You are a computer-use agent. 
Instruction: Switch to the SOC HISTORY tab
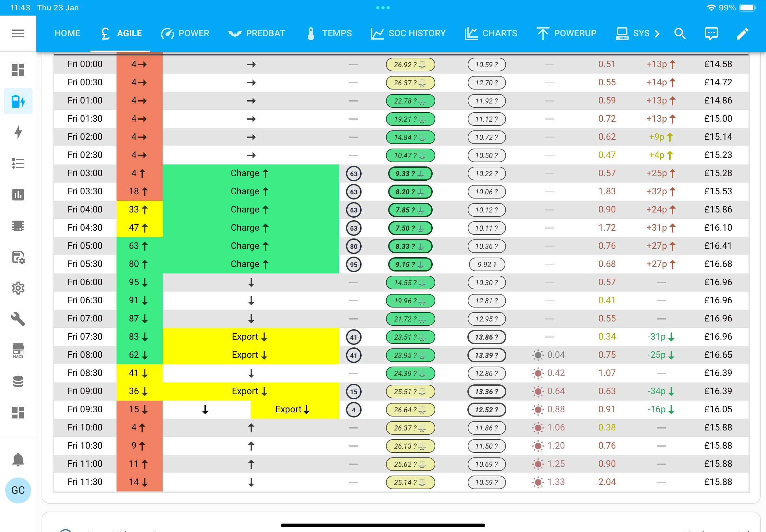pos(408,33)
